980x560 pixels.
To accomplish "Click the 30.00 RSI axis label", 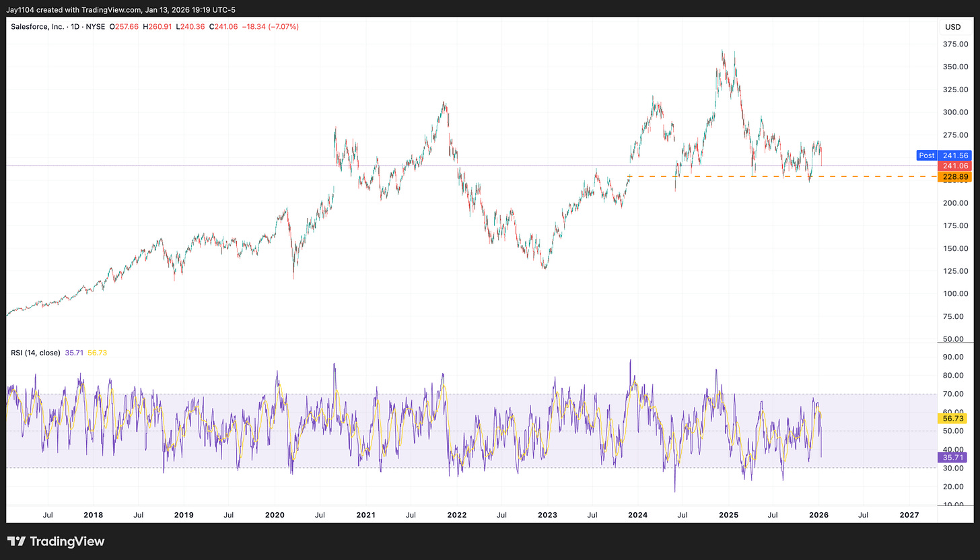I will click(x=954, y=468).
